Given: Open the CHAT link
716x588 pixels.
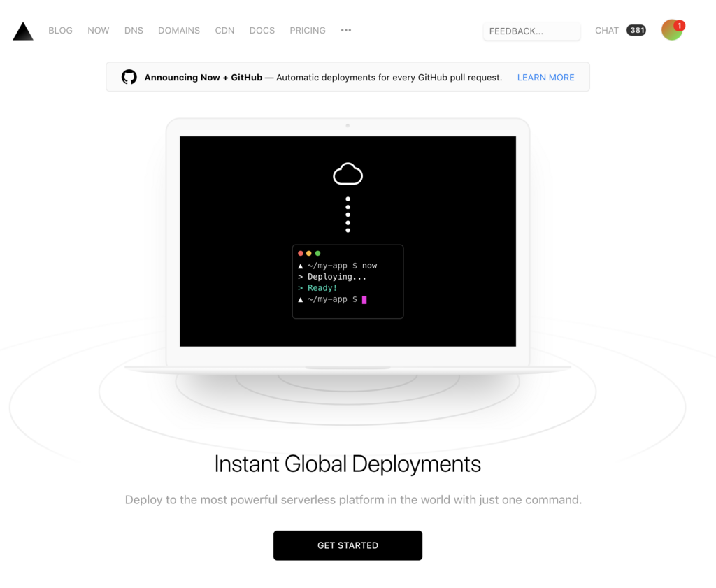Looking at the screenshot, I should pos(606,31).
